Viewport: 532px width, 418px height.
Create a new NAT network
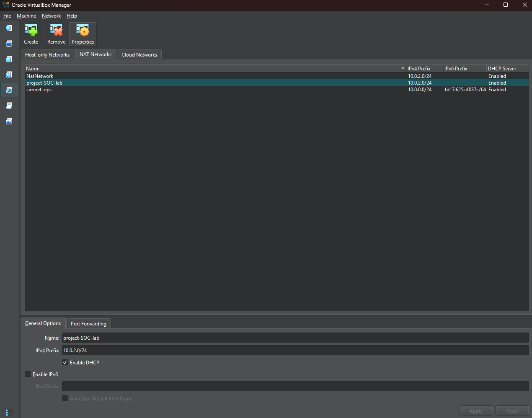(31, 34)
